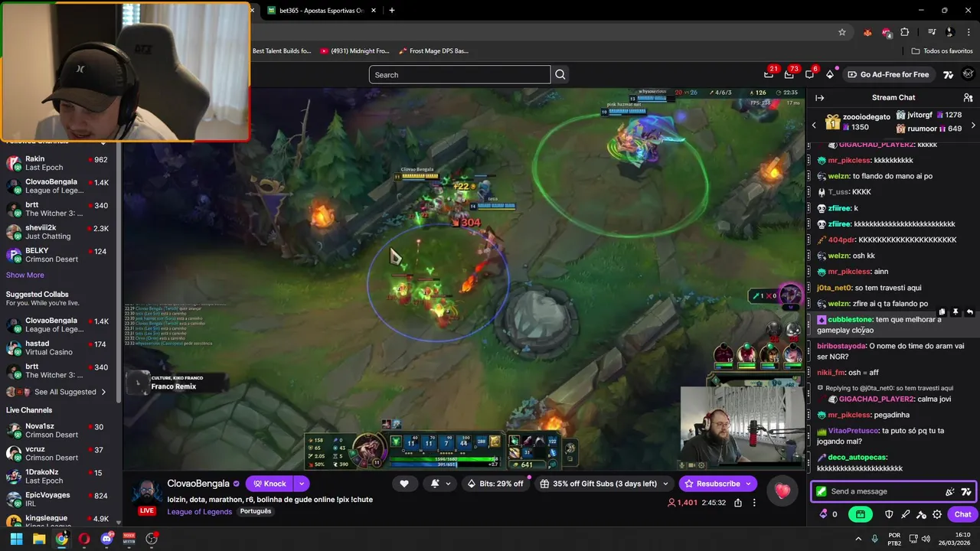This screenshot has width=980, height=551.
Task: Click the search magnifier button
Action: [x=560, y=74]
